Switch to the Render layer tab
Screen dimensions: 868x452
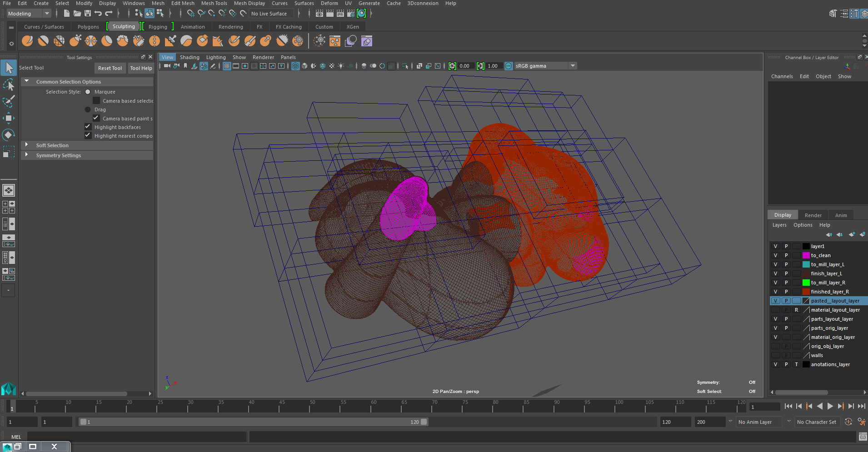[x=813, y=215]
